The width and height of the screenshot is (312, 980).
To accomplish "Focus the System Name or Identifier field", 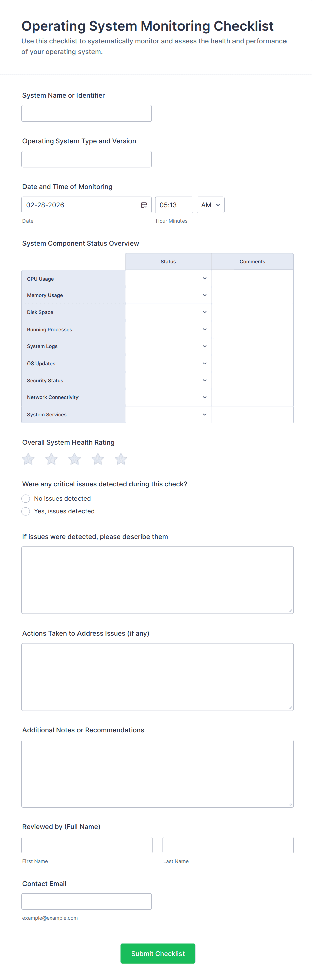I will click(87, 113).
